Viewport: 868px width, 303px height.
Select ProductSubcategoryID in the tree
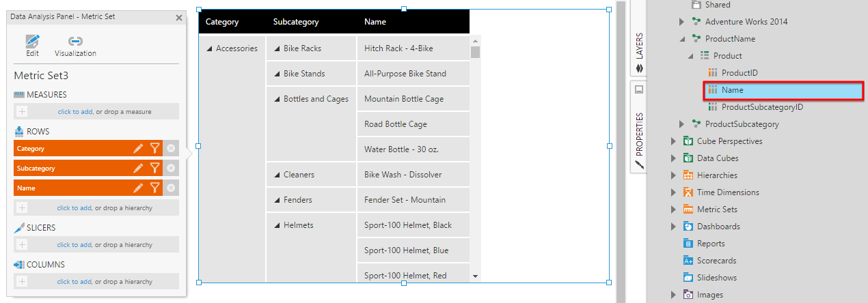pyautogui.click(x=762, y=107)
